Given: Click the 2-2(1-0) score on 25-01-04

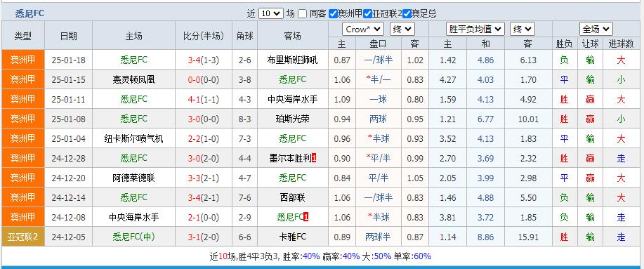Looking at the screenshot, I should 203,139.
